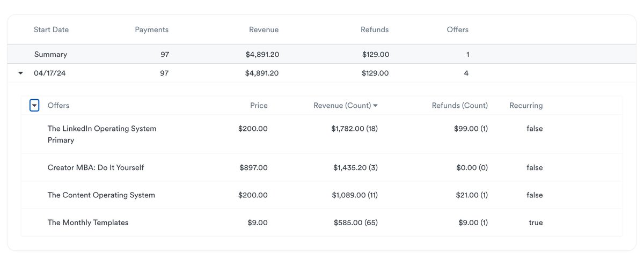Click the Revenue (Count) sort arrow
The image size is (644, 266).
[375, 106]
